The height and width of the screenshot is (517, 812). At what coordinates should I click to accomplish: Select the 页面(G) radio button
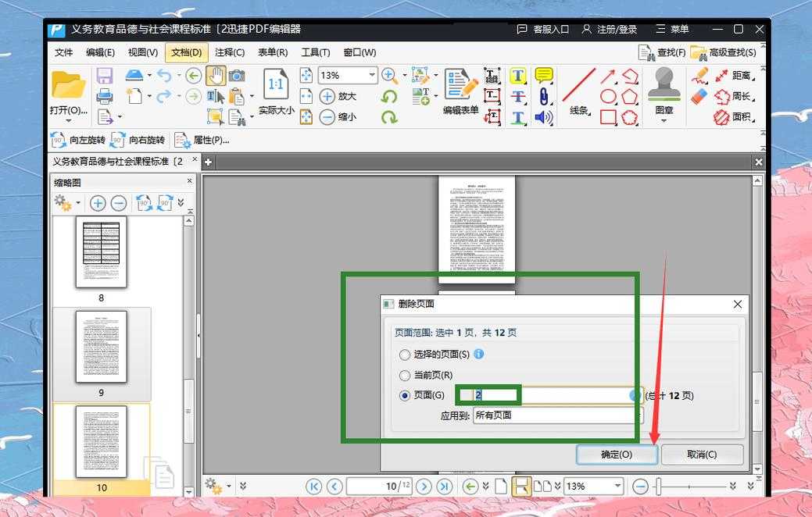tap(405, 396)
